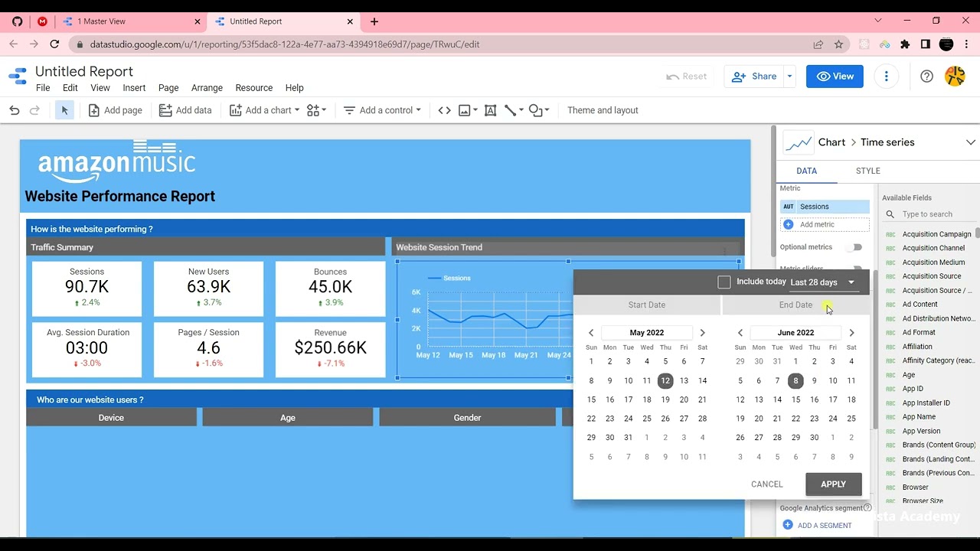The height and width of the screenshot is (551, 980).
Task: Open the Help menu
Action: (x=294, y=88)
